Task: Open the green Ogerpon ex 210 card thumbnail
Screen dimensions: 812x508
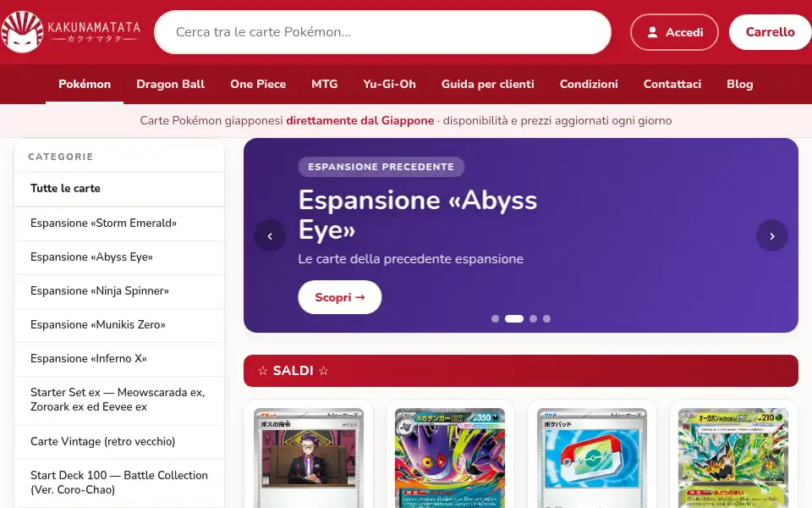Action: [733, 458]
